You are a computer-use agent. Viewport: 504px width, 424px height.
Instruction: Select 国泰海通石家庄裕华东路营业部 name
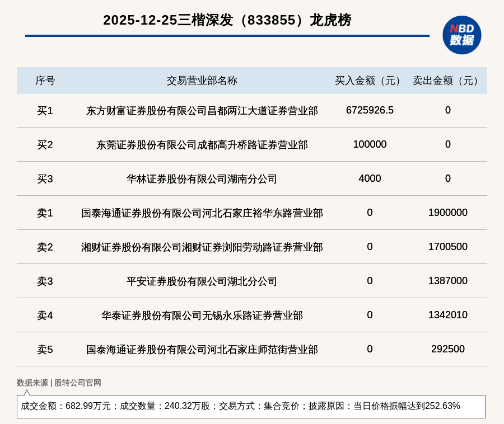click(202, 213)
